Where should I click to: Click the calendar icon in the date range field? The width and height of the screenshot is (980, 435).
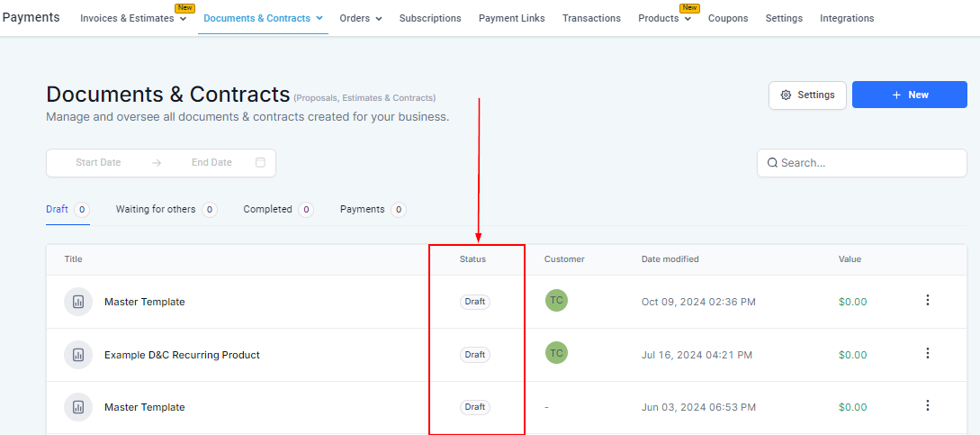point(260,163)
